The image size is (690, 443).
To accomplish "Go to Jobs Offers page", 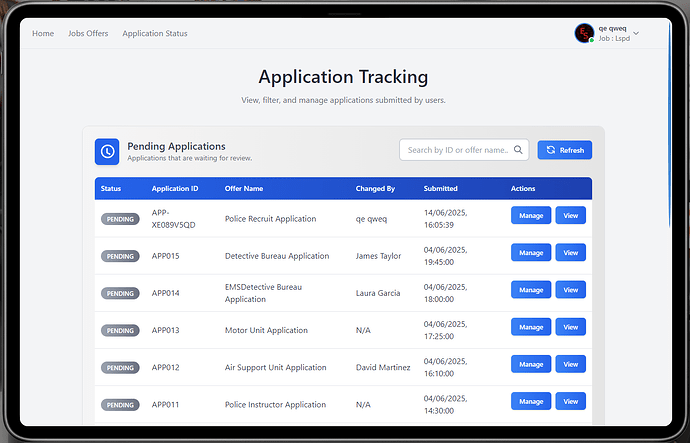I will click(x=88, y=33).
